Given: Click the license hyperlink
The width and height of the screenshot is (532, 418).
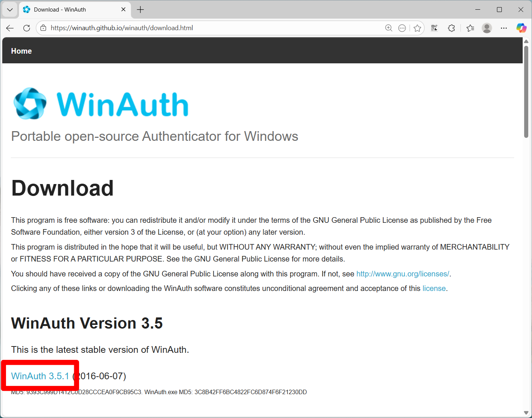Looking at the screenshot, I should [434, 288].
